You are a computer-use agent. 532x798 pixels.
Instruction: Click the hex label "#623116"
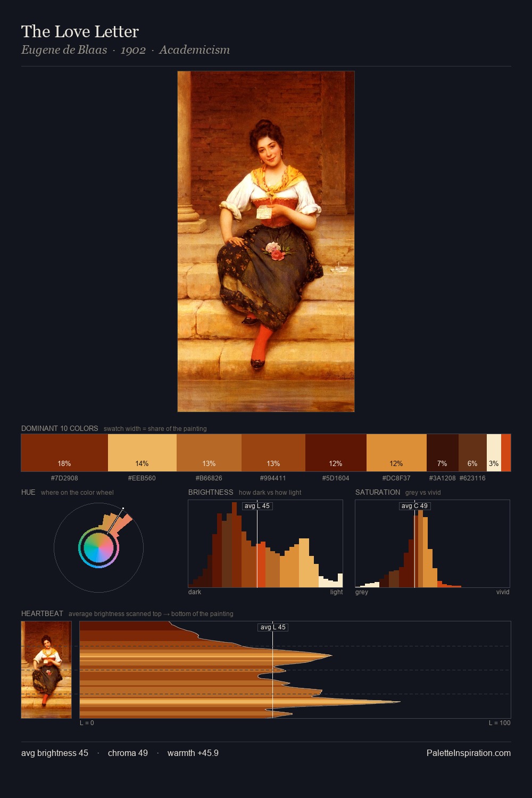pos(472,478)
